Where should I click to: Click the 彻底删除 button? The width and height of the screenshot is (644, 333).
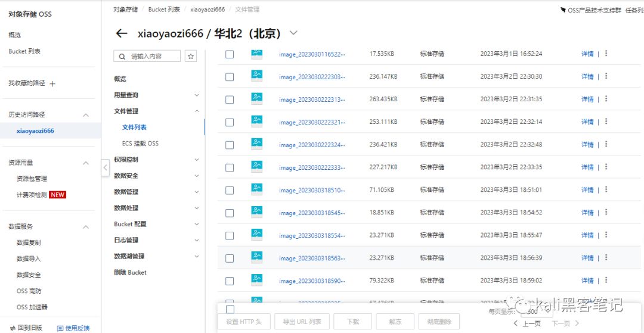point(439,322)
